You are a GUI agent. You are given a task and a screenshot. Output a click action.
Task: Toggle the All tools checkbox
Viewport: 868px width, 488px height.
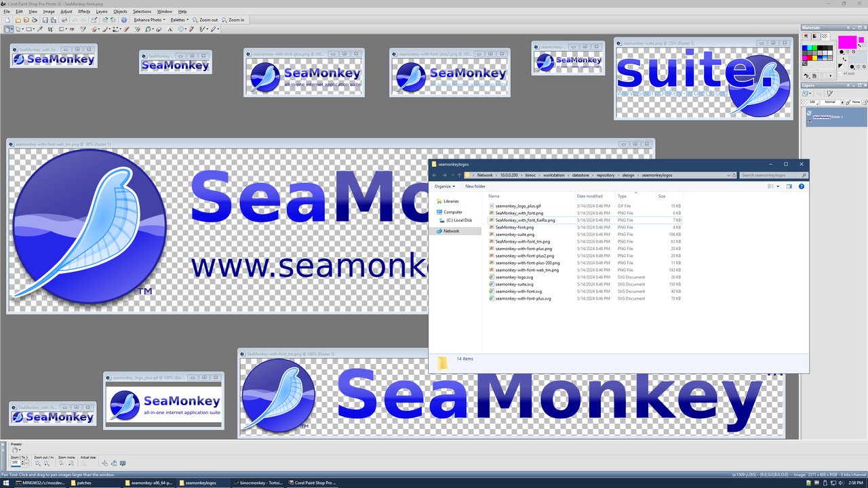[840, 73]
